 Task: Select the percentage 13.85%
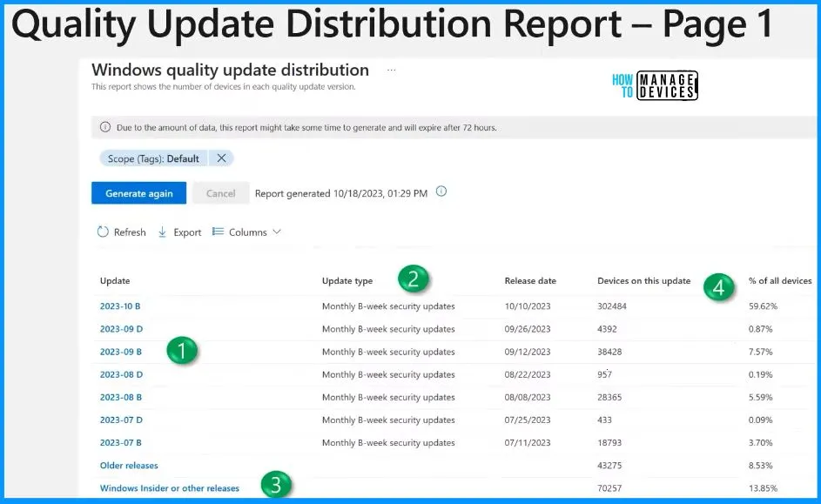tap(763, 487)
